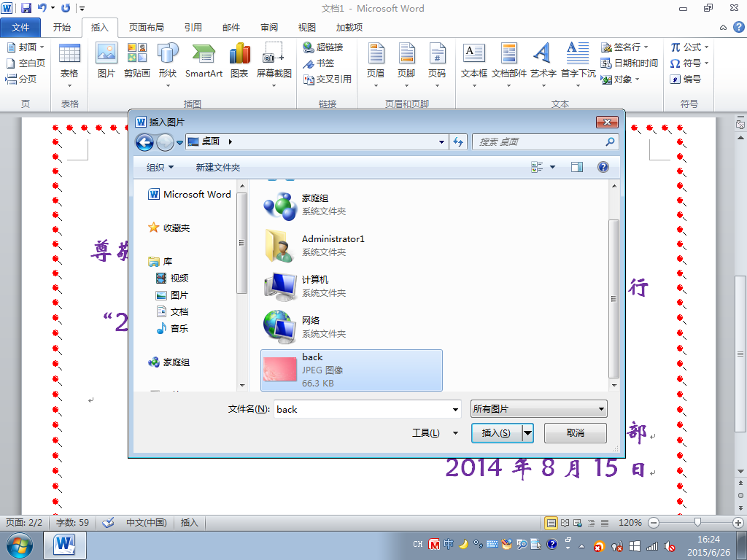Viewport: 747px width, 560px height.
Task: Select 收藏夹 in the navigation pane
Action: point(169,227)
